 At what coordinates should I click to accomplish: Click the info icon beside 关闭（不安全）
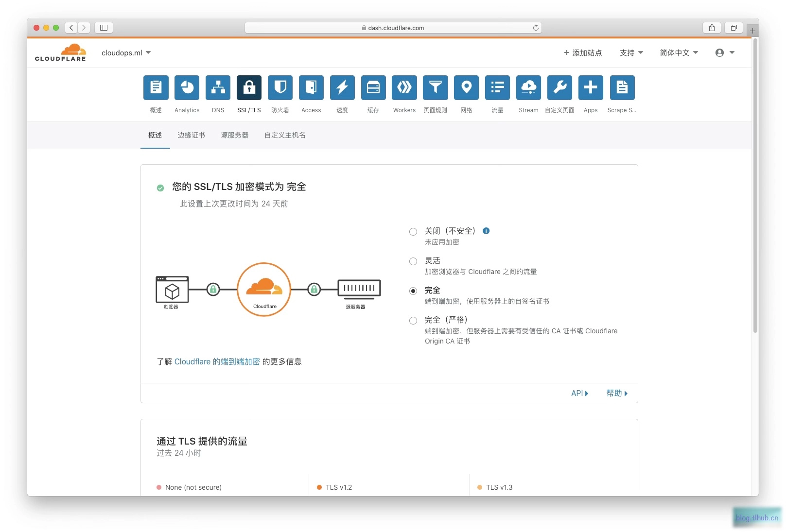[486, 231]
